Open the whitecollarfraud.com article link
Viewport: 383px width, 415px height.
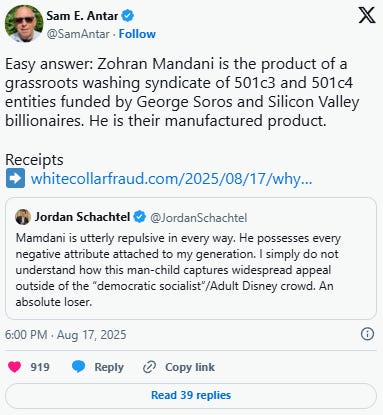[x=171, y=179]
